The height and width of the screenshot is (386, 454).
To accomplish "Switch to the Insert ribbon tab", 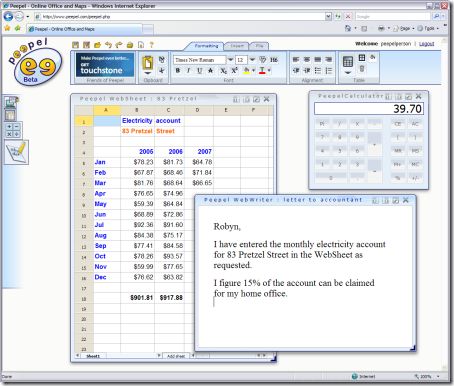I will click(x=237, y=46).
